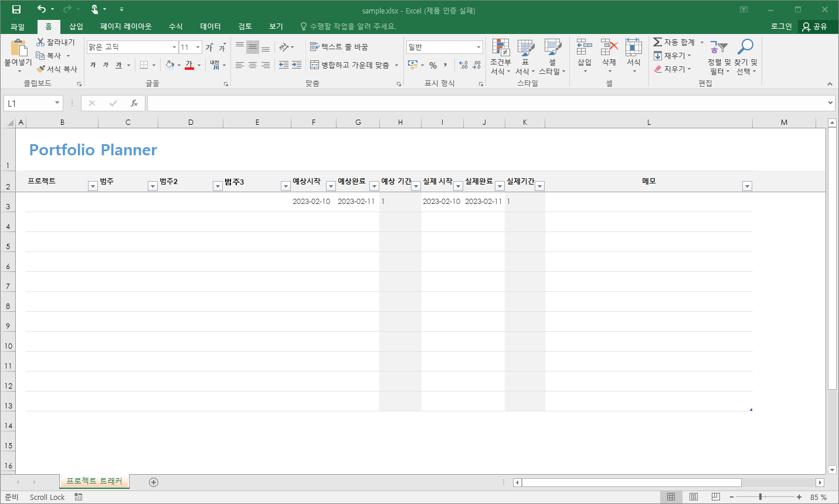
Task: Expand the formula bar
Action: tap(830, 103)
